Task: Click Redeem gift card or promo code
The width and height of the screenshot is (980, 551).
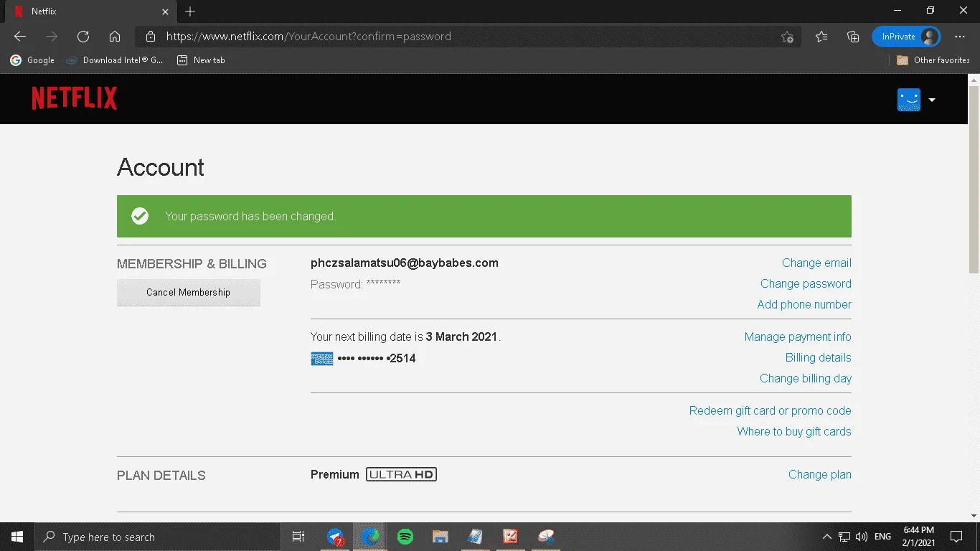Action: [771, 411]
